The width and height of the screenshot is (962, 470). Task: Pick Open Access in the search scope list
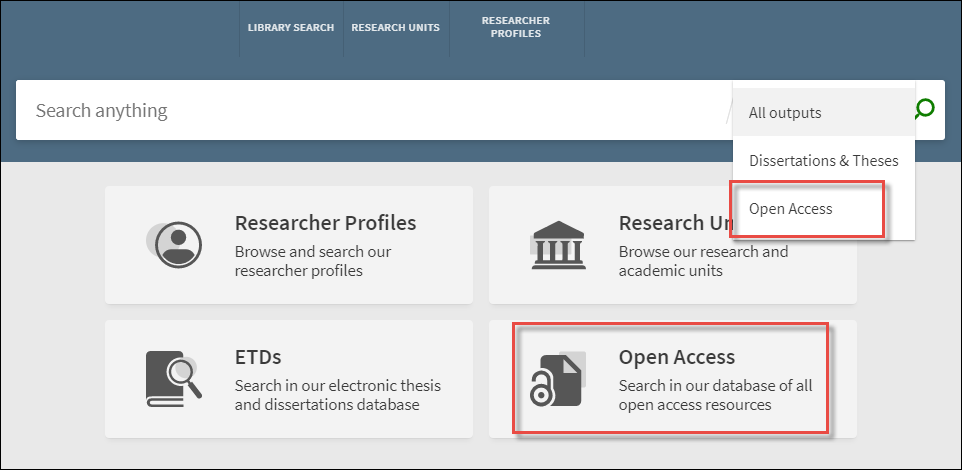click(791, 209)
